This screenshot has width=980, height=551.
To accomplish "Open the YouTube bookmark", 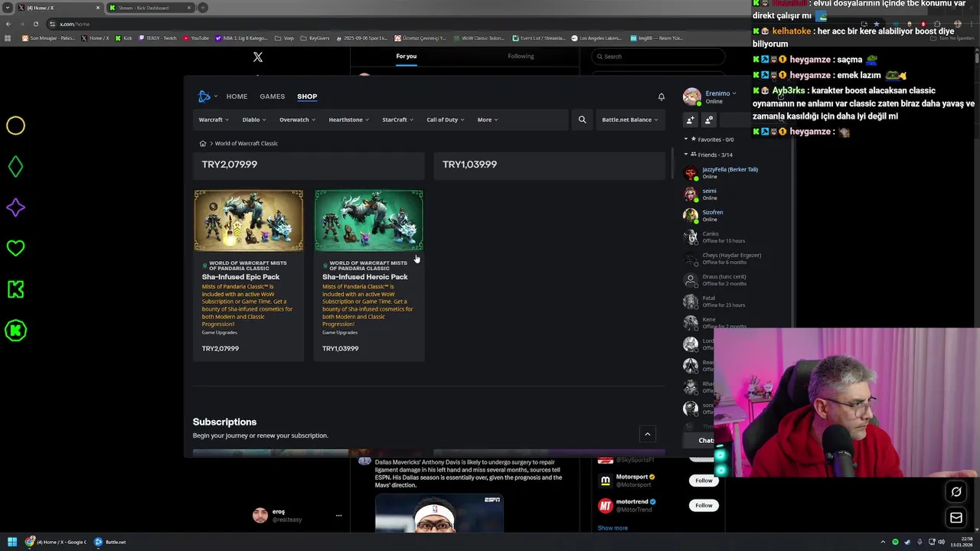I will (x=196, y=38).
